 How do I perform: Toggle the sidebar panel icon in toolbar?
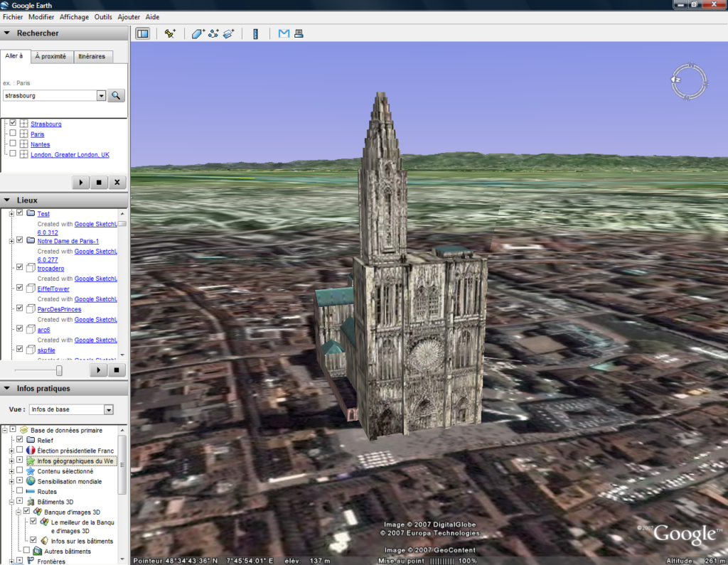pyautogui.click(x=142, y=33)
